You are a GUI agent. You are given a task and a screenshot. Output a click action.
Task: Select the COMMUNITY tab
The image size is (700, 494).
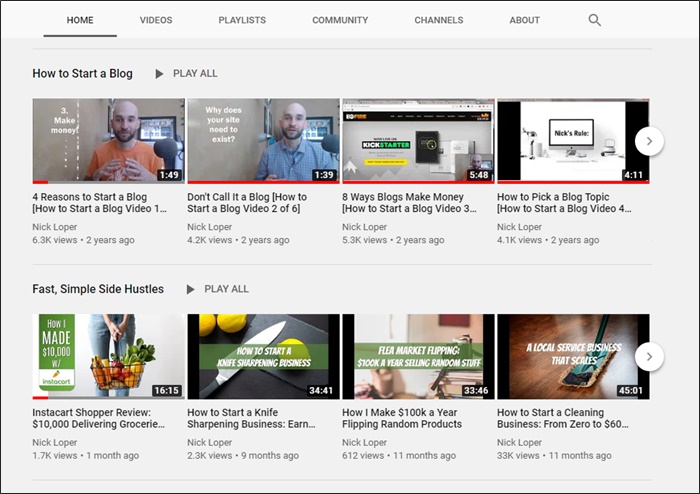coord(340,20)
